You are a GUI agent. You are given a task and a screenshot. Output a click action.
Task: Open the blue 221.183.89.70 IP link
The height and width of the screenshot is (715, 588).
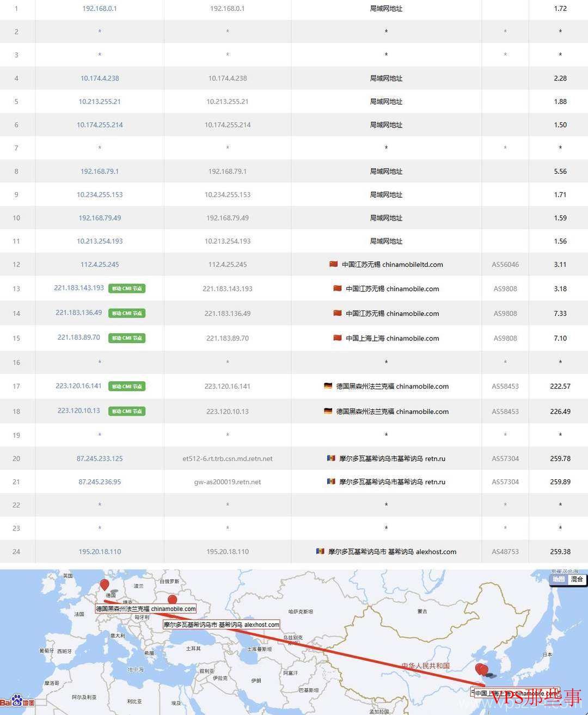(x=79, y=338)
